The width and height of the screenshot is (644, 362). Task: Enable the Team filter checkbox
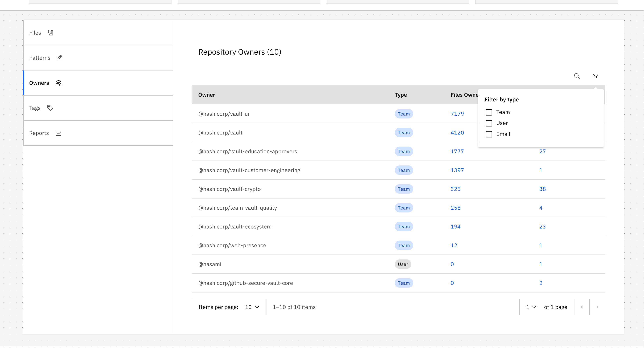coord(489,112)
